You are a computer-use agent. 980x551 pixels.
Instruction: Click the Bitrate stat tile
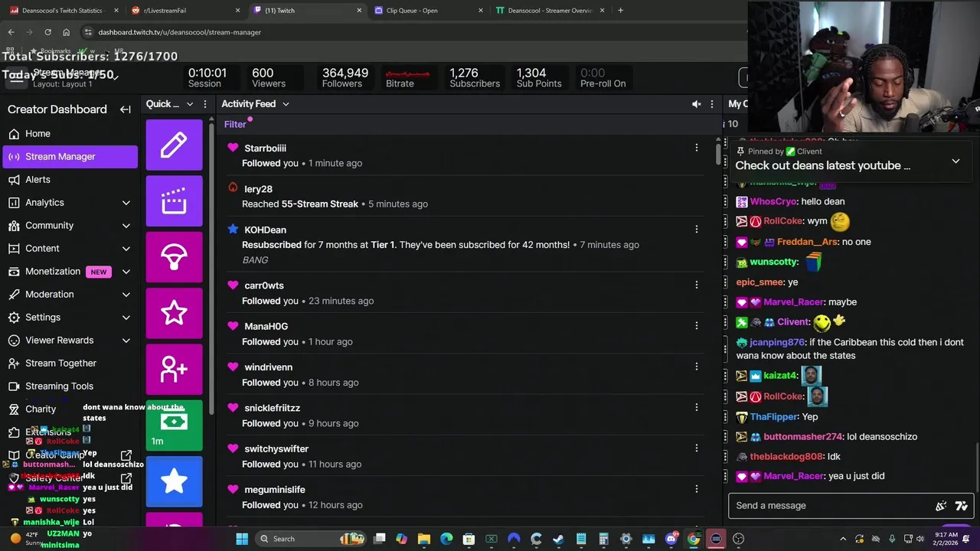(407, 78)
